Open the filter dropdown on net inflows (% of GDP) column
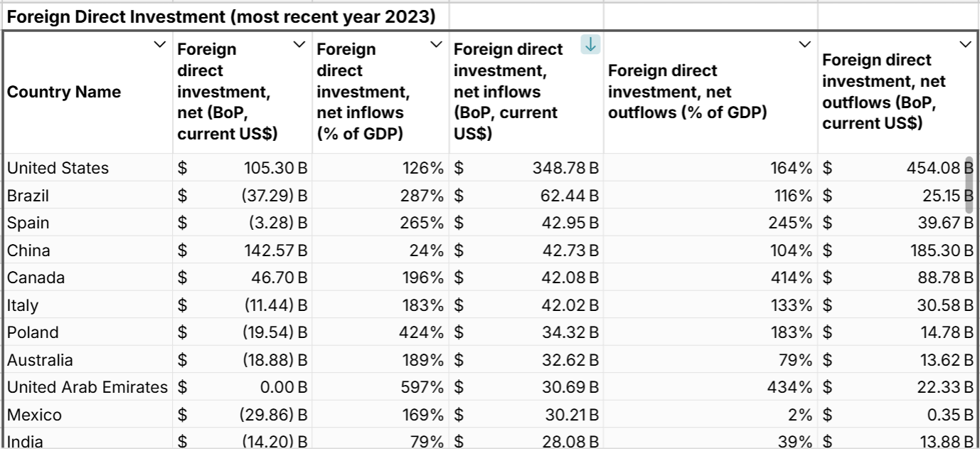 coord(437,45)
